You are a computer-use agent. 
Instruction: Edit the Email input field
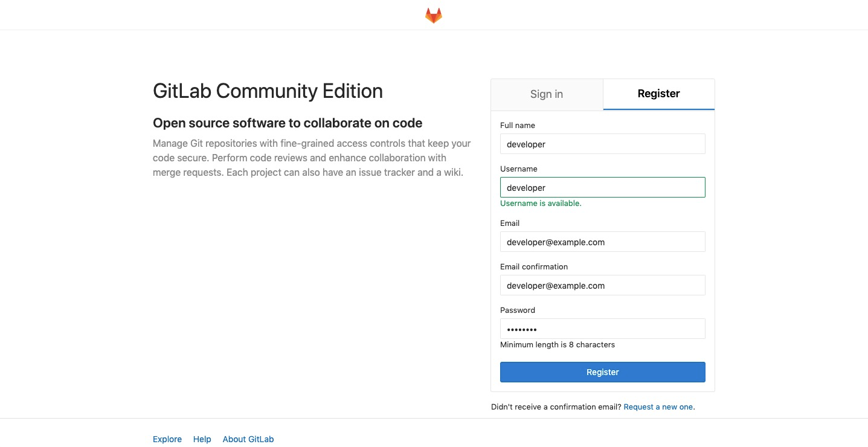603,242
